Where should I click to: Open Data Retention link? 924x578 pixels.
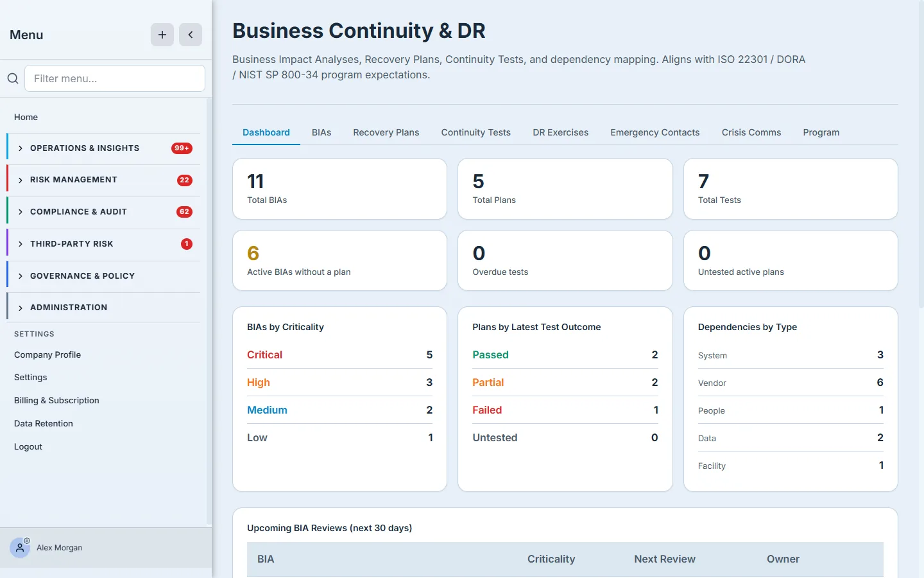click(x=44, y=424)
